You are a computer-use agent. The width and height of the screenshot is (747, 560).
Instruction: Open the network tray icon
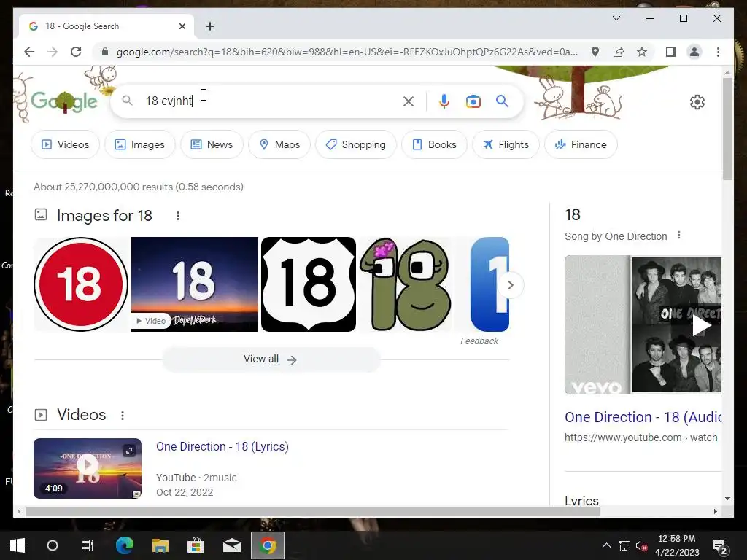point(624,545)
